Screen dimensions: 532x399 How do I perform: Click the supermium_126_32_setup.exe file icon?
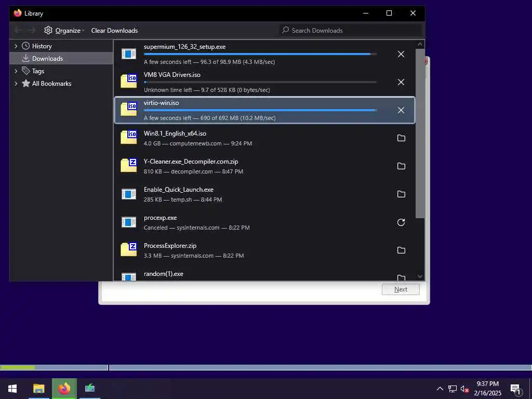tap(129, 54)
